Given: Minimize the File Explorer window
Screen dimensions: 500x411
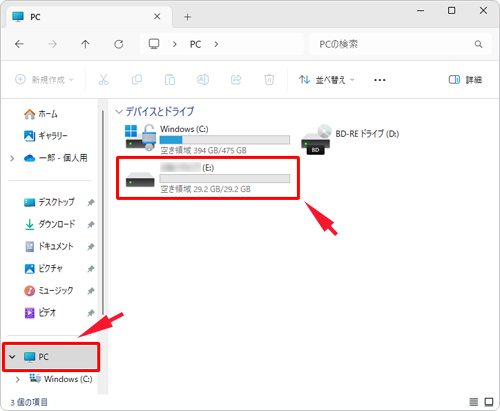Looking at the screenshot, I should [x=421, y=11].
